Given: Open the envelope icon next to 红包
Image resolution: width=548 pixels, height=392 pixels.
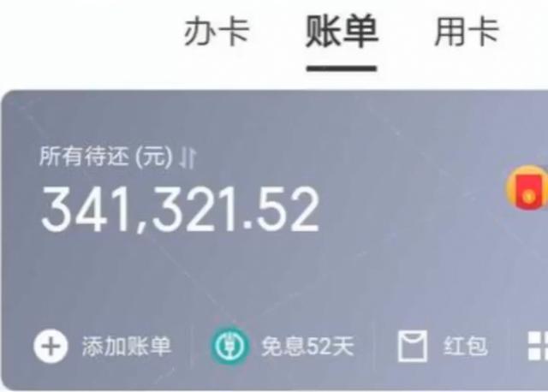Looking at the screenshot, I should [x=413, y=346].
